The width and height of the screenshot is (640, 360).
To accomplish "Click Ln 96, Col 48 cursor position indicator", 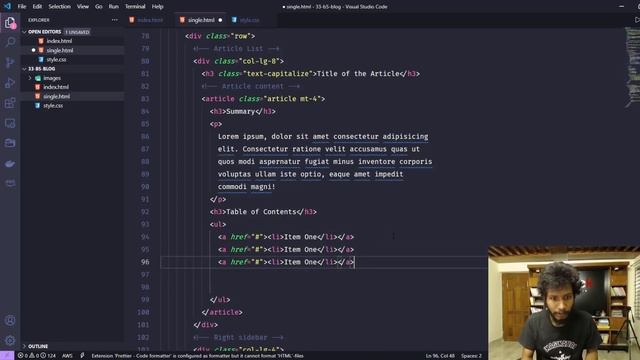I will [440, 356].
